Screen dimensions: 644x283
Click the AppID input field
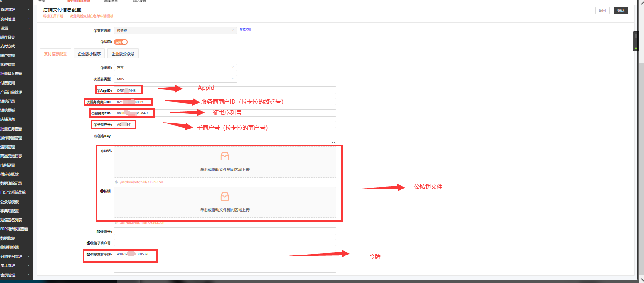[224, 90]
